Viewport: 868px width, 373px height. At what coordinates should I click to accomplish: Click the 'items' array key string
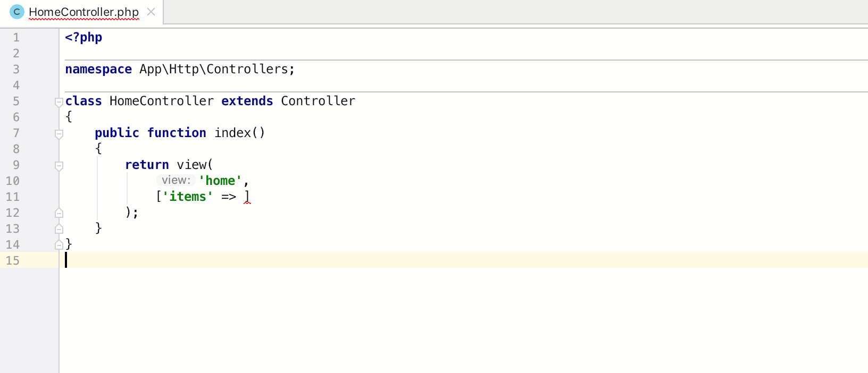187,197
